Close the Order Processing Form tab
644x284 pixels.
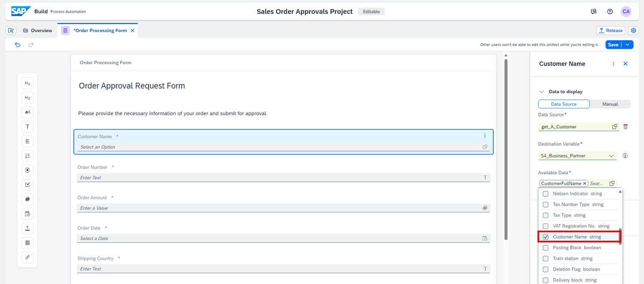[132, 30]
